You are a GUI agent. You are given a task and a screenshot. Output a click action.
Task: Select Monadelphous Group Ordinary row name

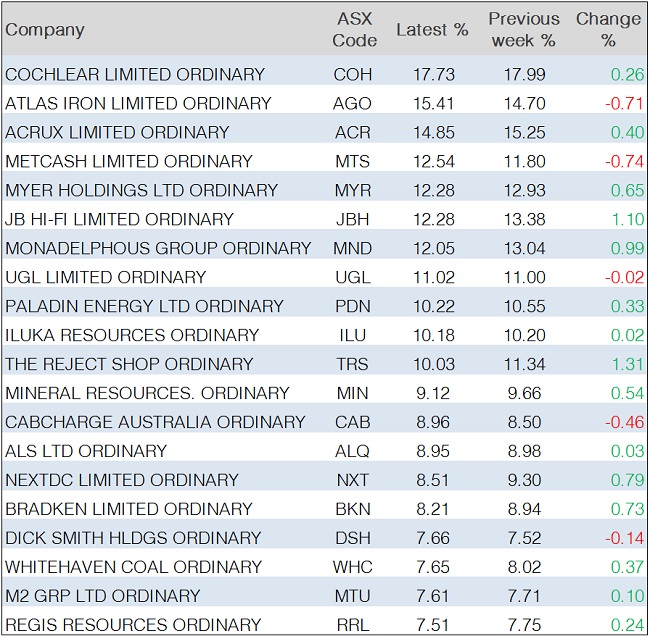158,248
